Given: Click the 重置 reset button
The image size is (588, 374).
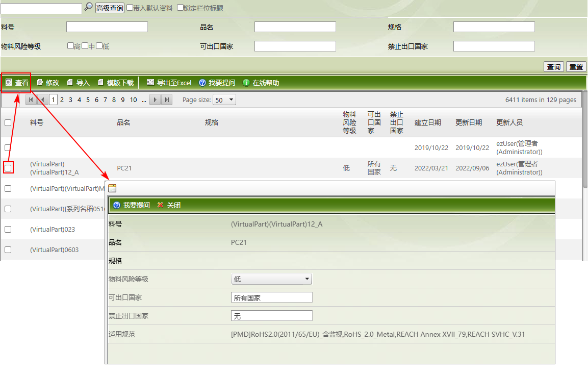Looking at the screenshot, I should click(576, 67).
